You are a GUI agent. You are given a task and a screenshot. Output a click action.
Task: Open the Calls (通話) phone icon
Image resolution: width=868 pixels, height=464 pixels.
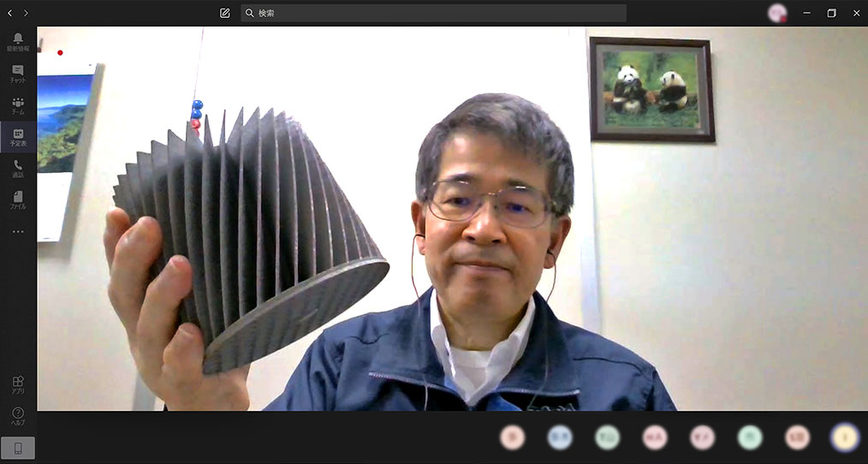(18, 168)
